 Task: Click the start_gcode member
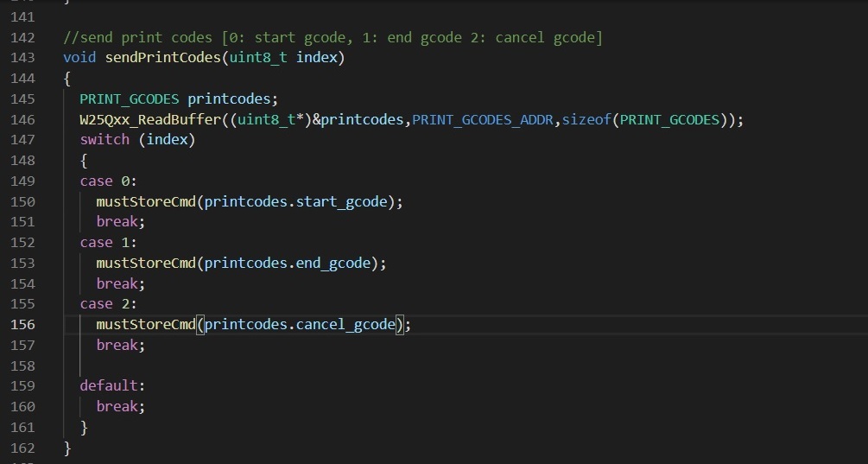(341, 201)
